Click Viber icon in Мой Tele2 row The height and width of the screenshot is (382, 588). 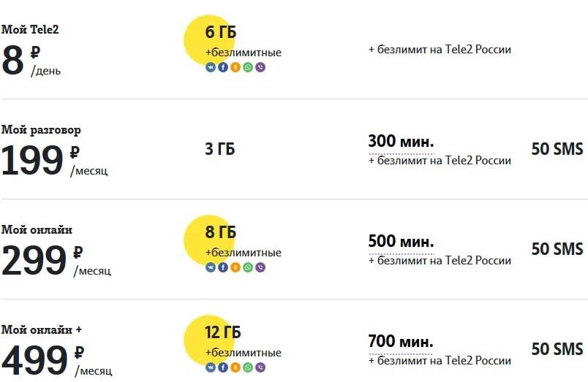260,67
